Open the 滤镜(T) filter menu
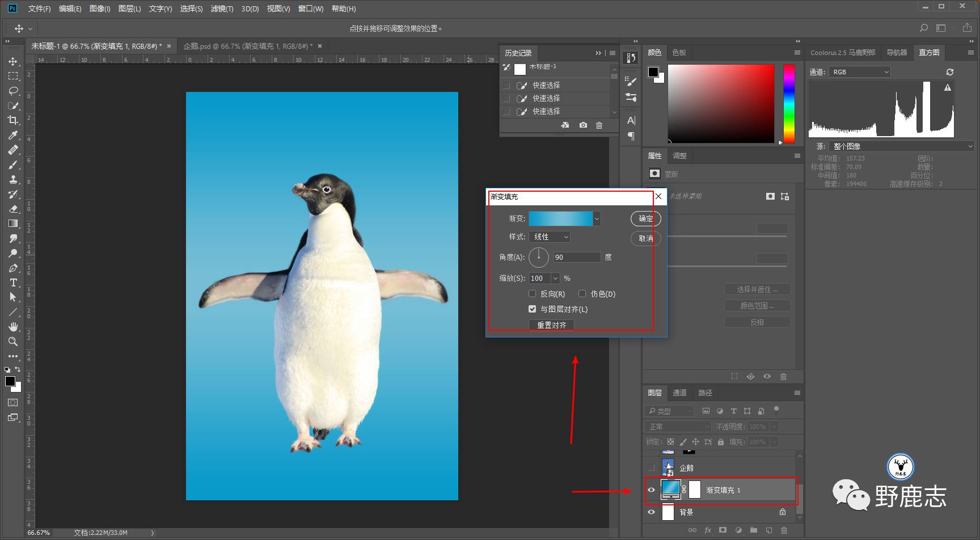Screen dimensions: 980x540 (x=221, y=9)
